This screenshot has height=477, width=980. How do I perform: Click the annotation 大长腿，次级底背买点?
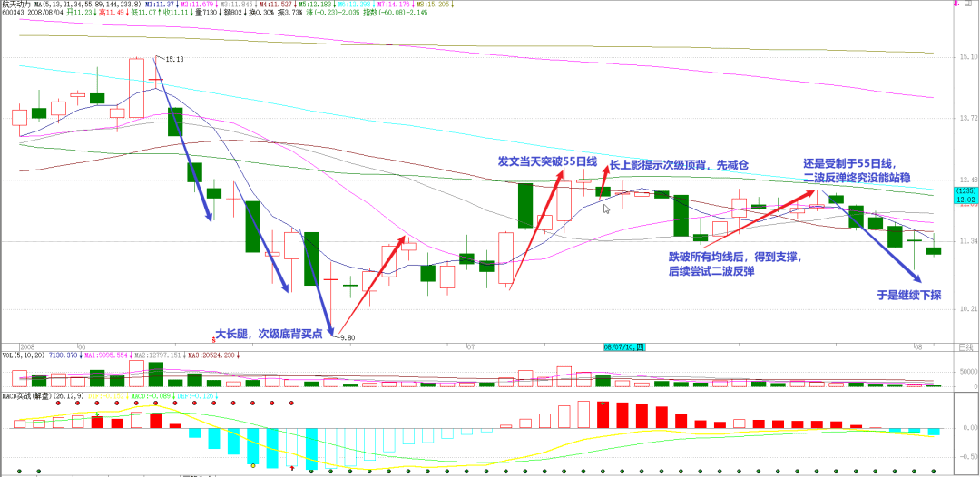(270, 332)
